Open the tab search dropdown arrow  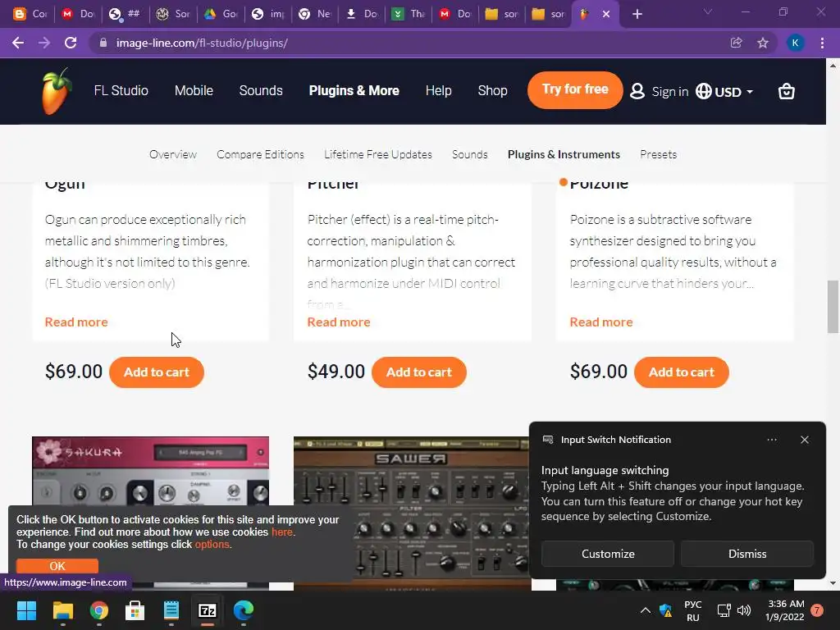point(708,11)
